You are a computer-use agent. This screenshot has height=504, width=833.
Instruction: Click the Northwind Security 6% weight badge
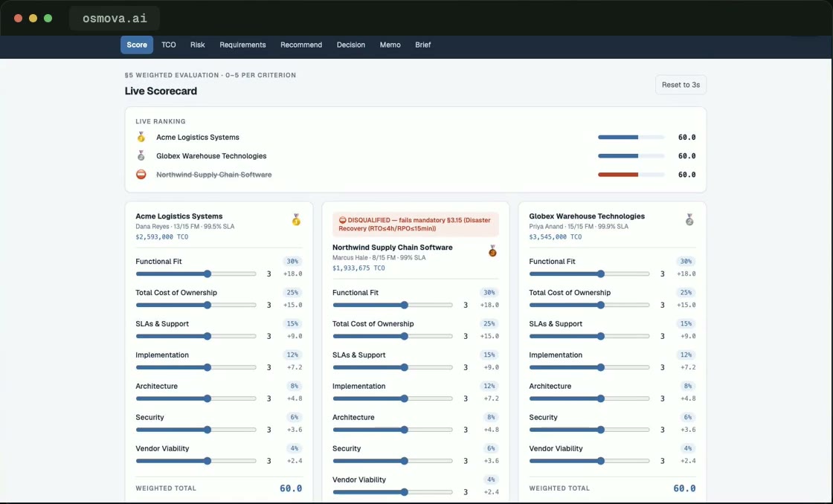tap(492, 448)
